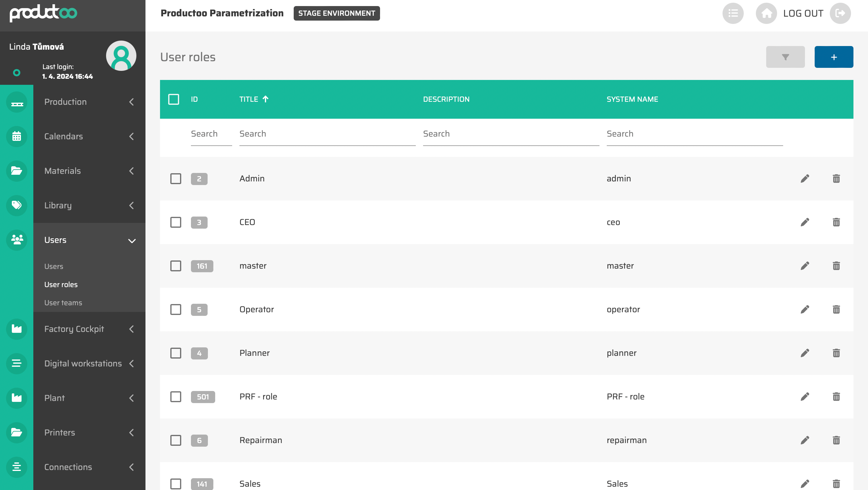This screenshot has width=868, height=490.
Task: Click the home icon in top bar
Action: (766, 13)
